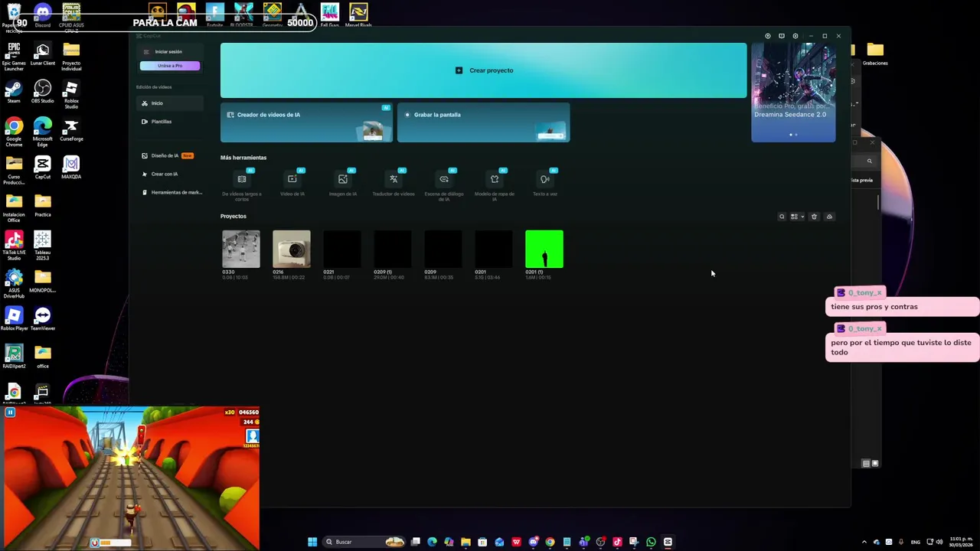Open De videos largos a cortos tool
Viewport: 980px width, 551px height.
242,185
